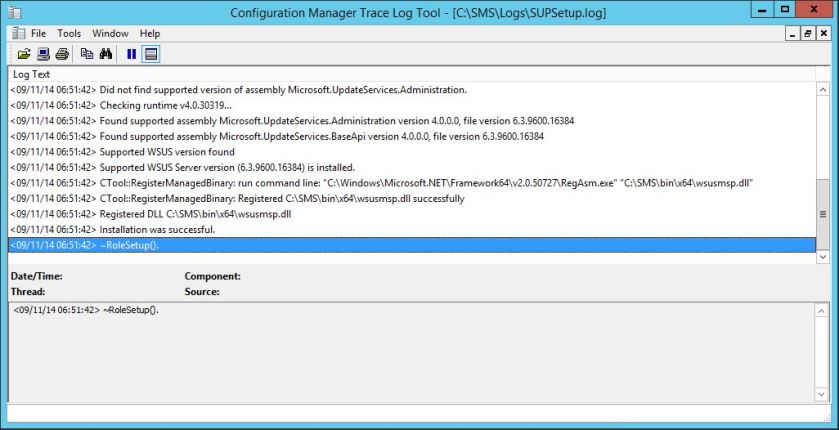Select 'Supported WSUS Server version (6.3.9600.16384)' line
Image resolution: width=839 pixels, height=430 pixels.
411,167
